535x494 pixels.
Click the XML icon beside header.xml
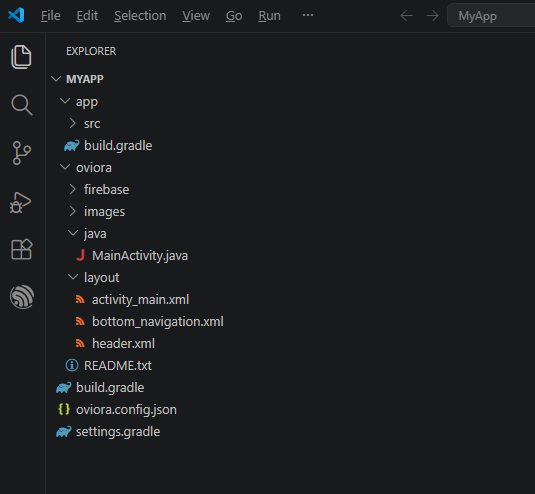(x=80, y=343)
